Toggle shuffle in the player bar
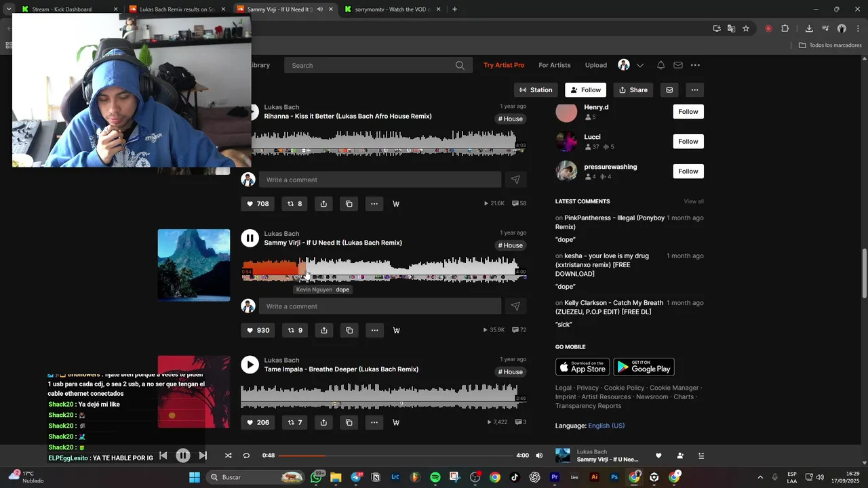Viewport: 868px width, 488px height. (x=228, y=455)
